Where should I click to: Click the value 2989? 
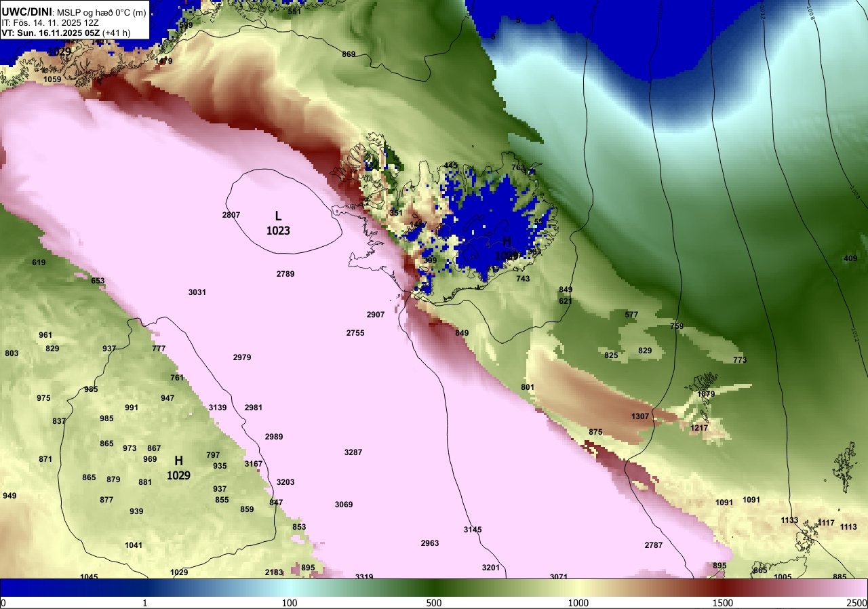274,437
